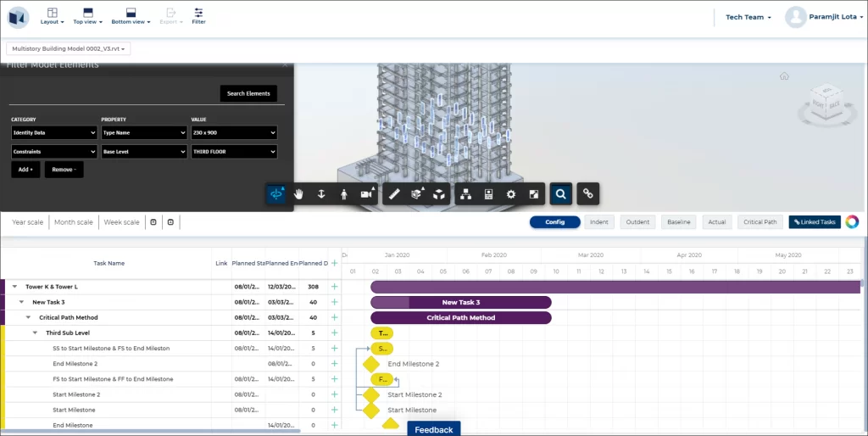Click the Measure ruler tool
The height and width of the screenshot is (436, 868).
click(393, 194)
